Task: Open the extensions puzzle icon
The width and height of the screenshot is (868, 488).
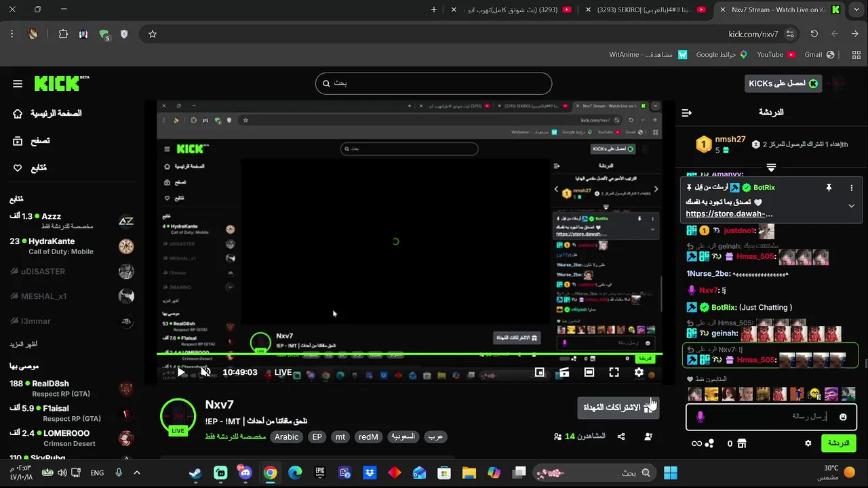Action: click(x=63, y=34)
